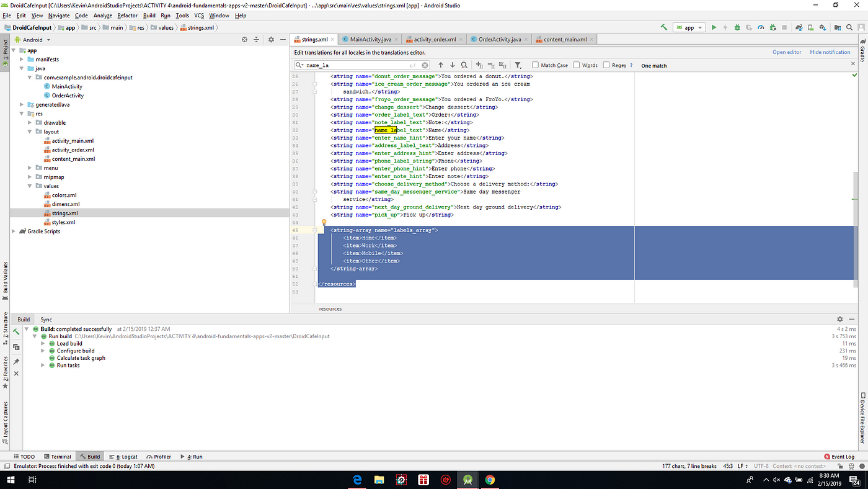Image resolution: width=868 pixels, height=489 pixels.
Task: Toggle the Match Case checkbox
Action: [535, 65]
